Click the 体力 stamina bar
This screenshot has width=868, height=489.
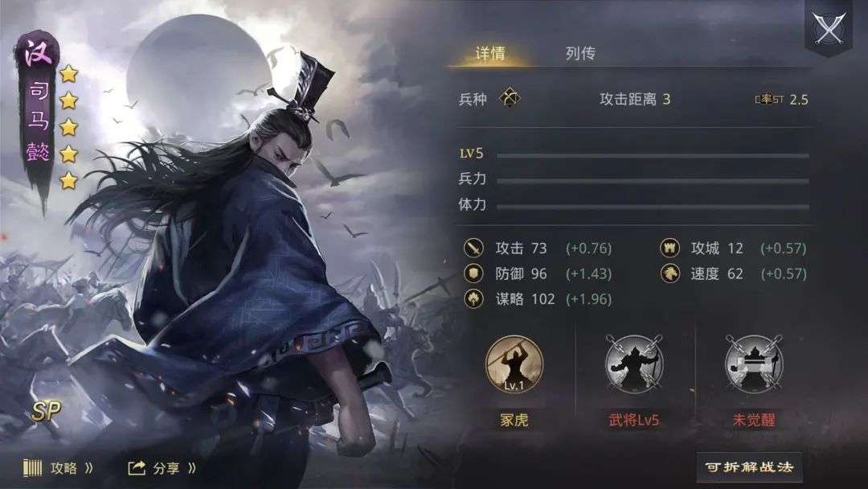(x=653, y=208)
